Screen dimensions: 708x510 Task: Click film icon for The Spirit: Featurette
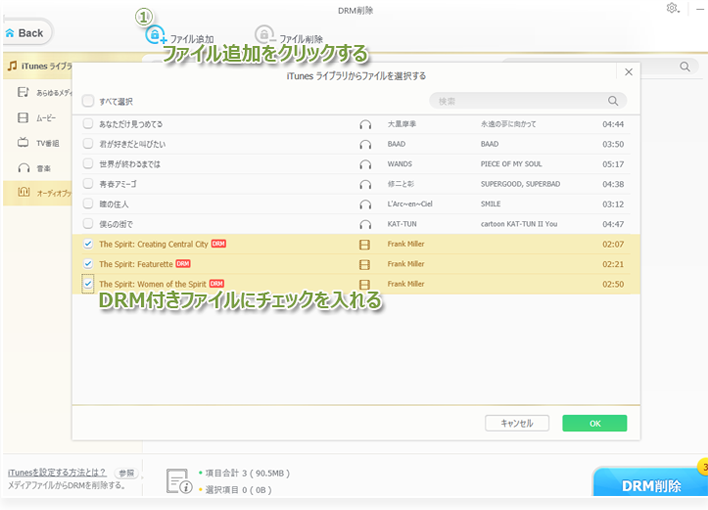pyautogui.click(x=364, y=264)
